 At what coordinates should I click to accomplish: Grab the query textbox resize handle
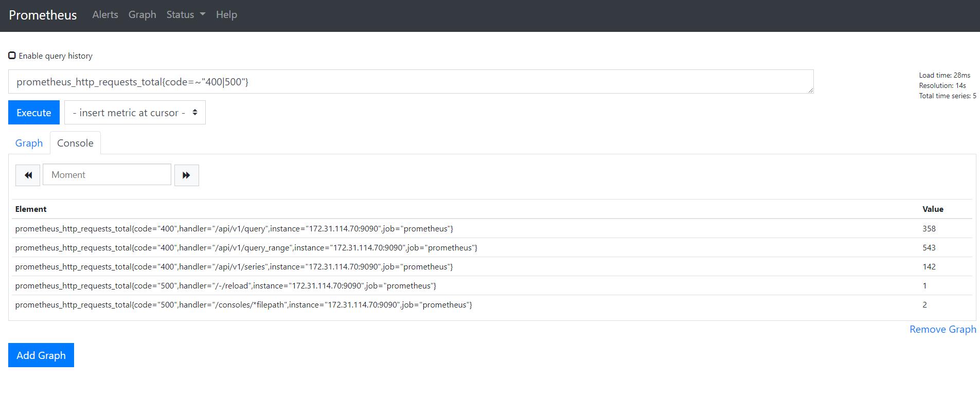[x=810, y=91]
